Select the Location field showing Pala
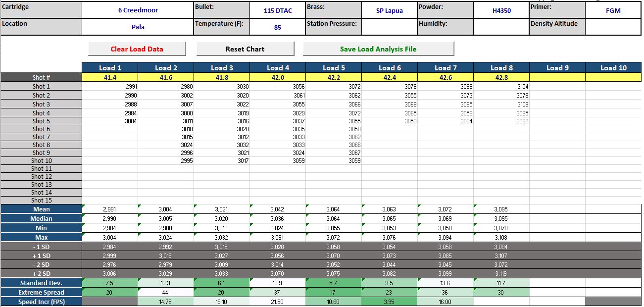 coord(138,27)
